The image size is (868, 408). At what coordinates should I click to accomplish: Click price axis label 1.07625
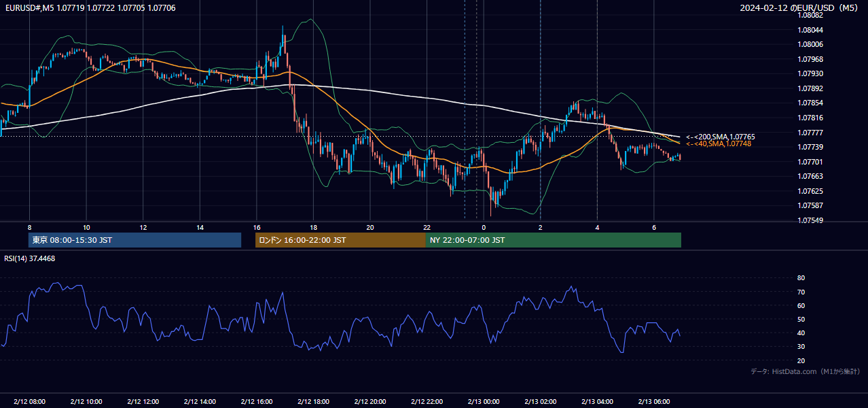pos(810,191)
